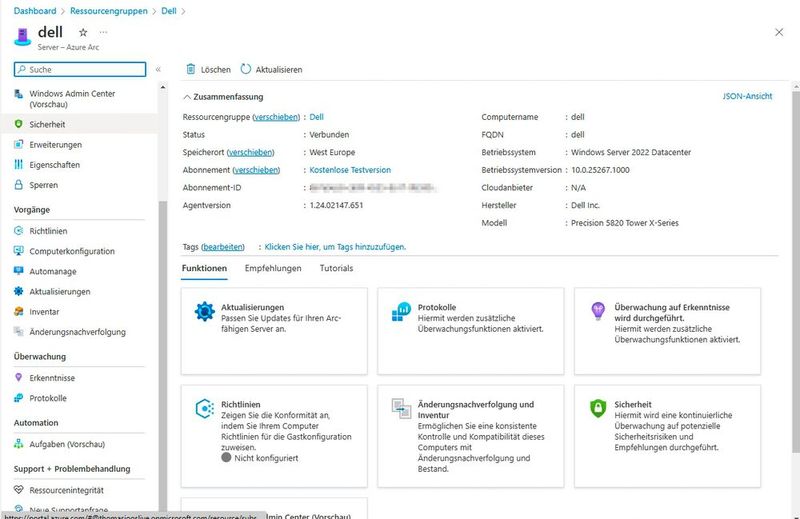The height and width of the screenshot is (519, 800).
Task: Click the Inventar box icon
Action: (x=18, y=311)
